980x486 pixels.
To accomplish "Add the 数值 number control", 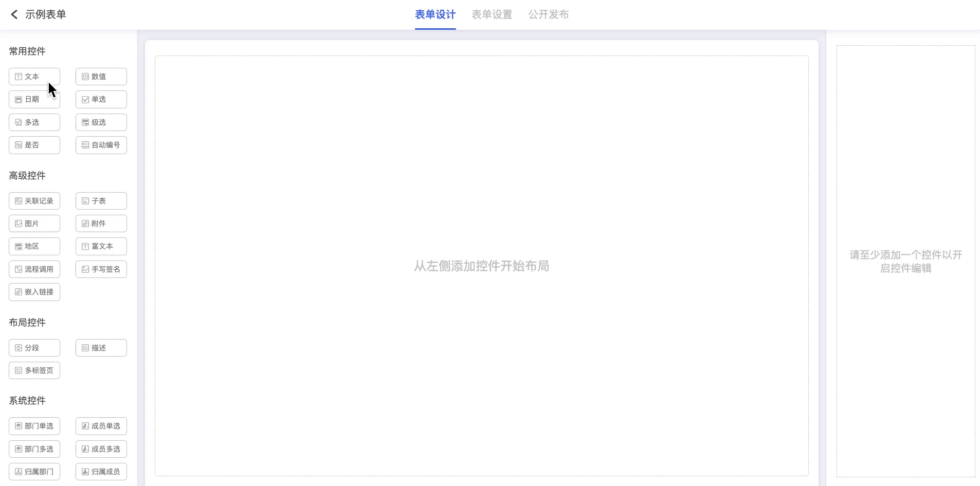I will 101,77.
